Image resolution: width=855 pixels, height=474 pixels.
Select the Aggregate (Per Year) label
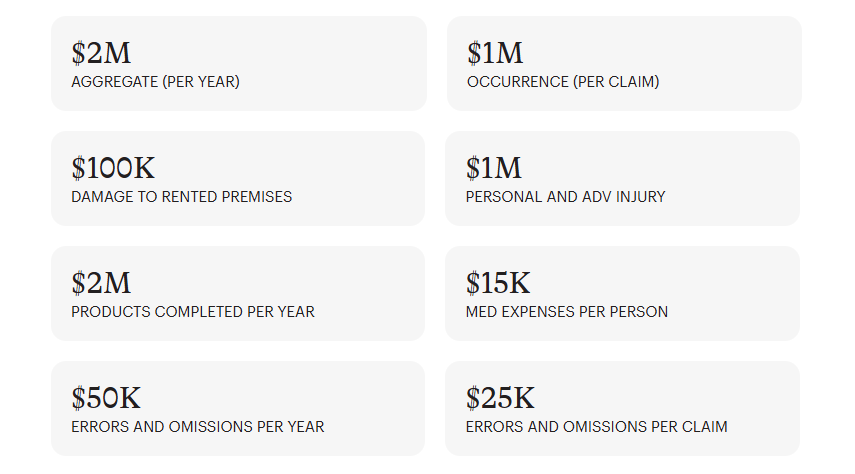pos(155,82)
